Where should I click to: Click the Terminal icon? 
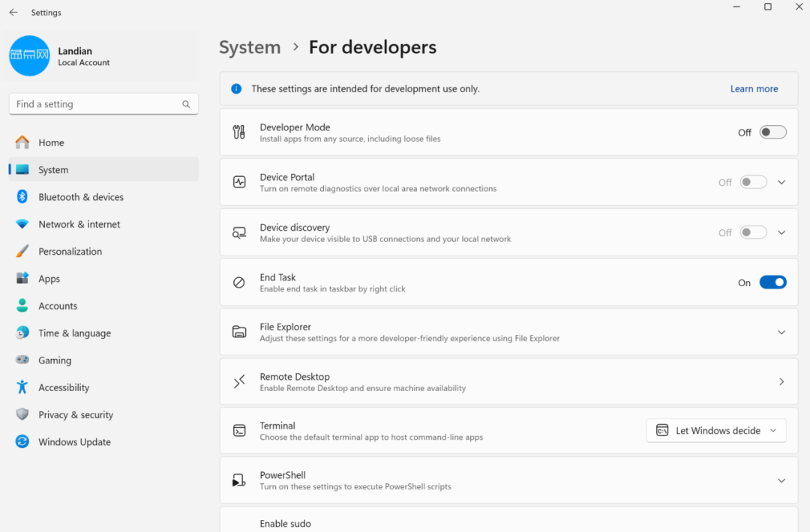coord(239,430)
